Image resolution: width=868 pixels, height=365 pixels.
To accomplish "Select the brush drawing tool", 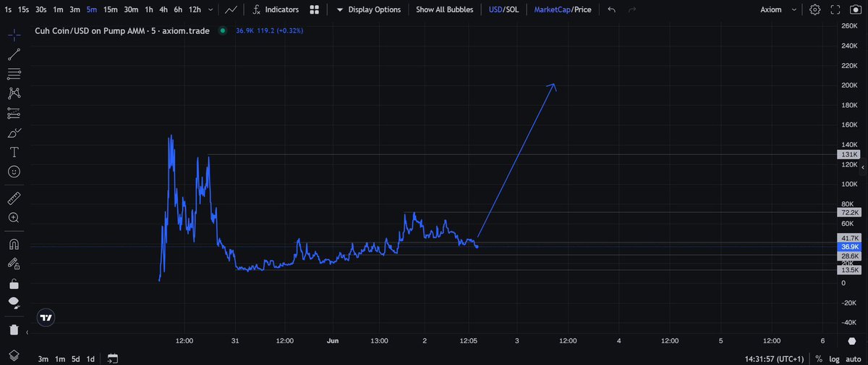I will click(x=14, y=133).
